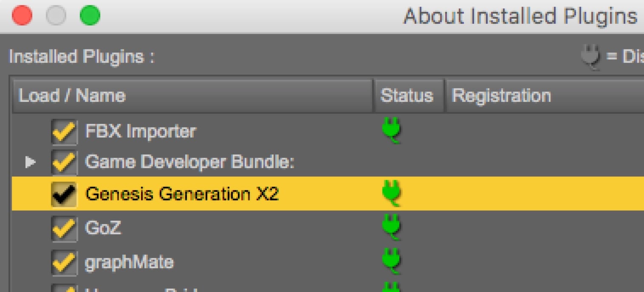Image resolution: width=644 pixels, height=292 pixels.
Task: Select the GoZ plugin row
Action: [x=103, y=228]
